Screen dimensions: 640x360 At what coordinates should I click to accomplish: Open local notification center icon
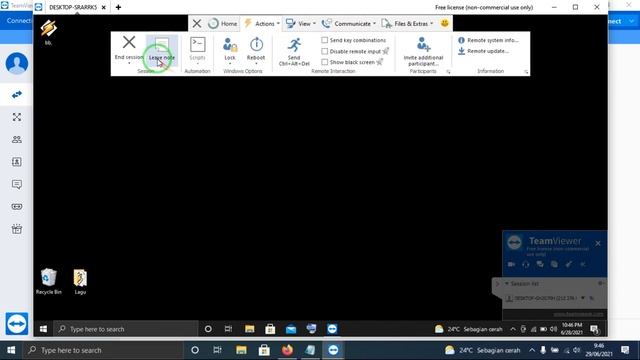(x=625, y=350)
